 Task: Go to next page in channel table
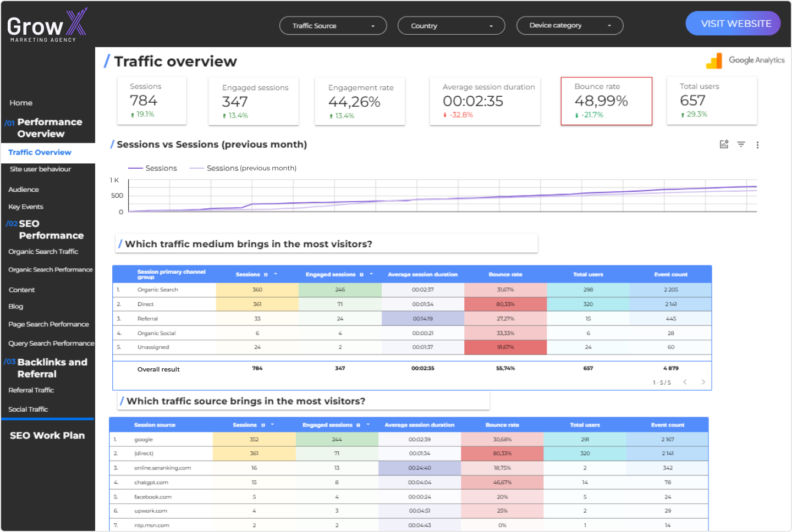point(703,382)
